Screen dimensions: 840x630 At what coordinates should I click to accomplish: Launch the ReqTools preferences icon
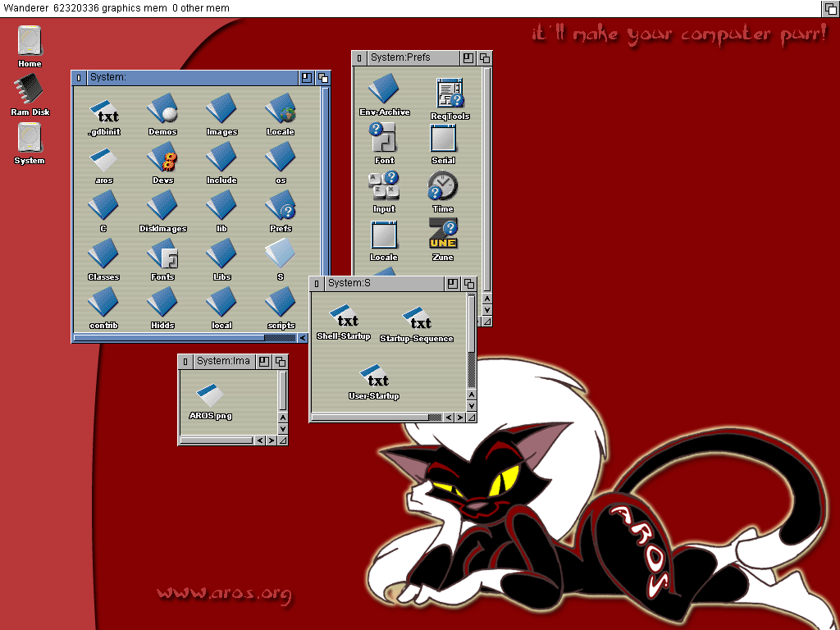pyautogui.click(x=450, y=94)
